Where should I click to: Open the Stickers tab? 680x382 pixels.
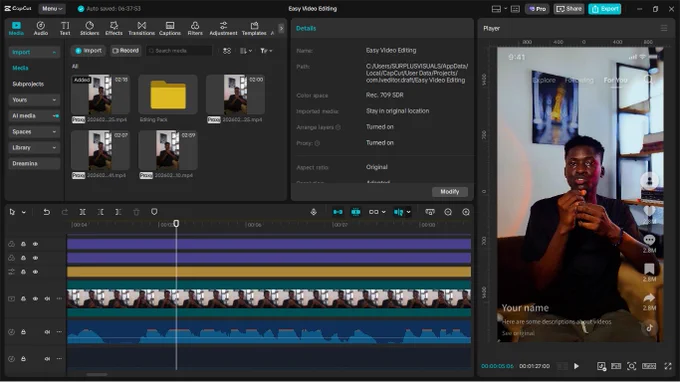click(89, 28)
